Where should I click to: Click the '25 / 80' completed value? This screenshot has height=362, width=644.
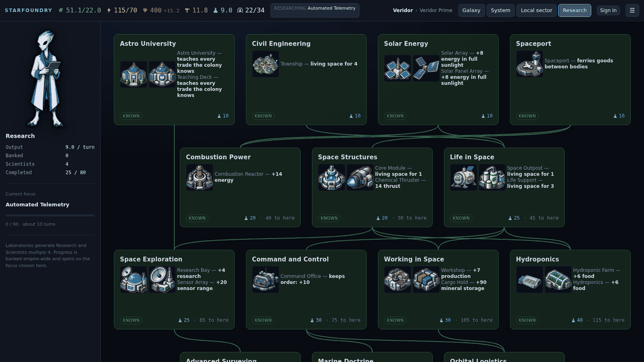point(76,173)
